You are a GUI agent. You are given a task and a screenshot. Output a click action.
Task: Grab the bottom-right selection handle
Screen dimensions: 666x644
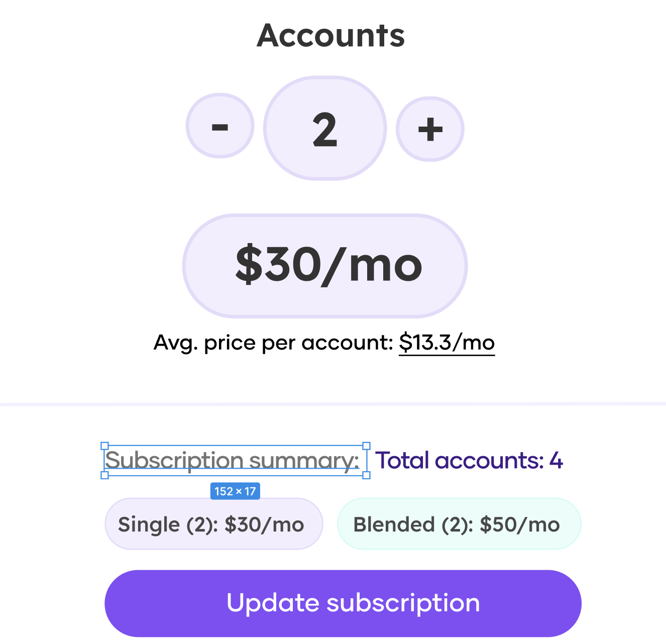[367, 475]
